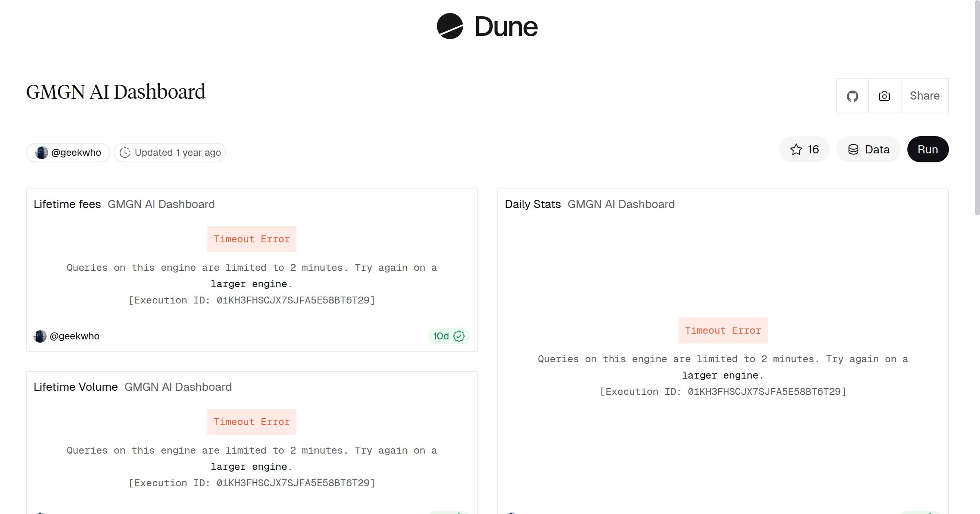Click the database icon on the Data button
Screen dimensions: 980x514
[854, 149]
